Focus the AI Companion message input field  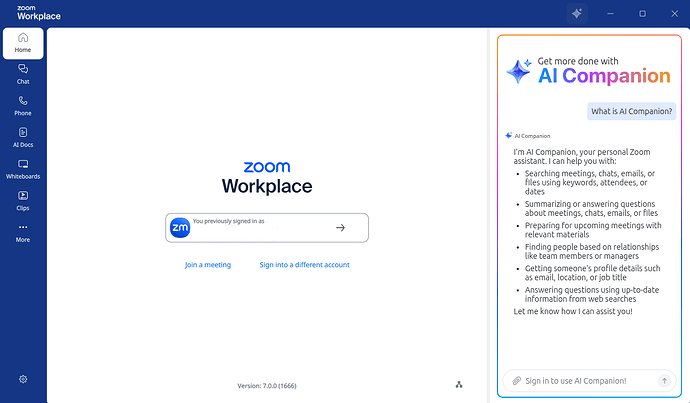click(585, 380)
